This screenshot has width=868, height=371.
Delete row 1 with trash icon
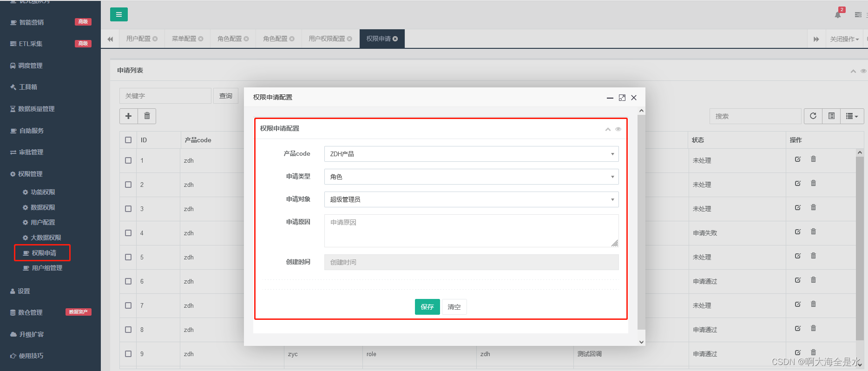[813, 159]
